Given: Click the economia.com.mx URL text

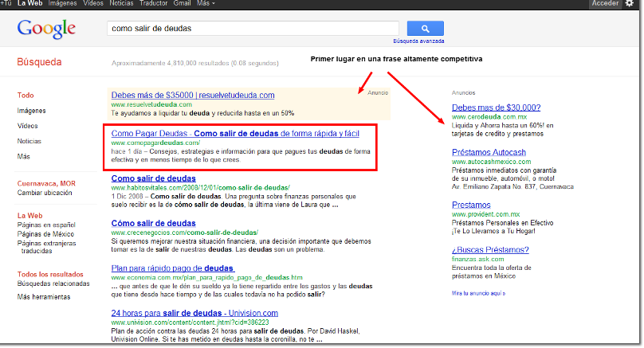Looking at the screenshot, I should pyautogui.click(x=207, y=278).
